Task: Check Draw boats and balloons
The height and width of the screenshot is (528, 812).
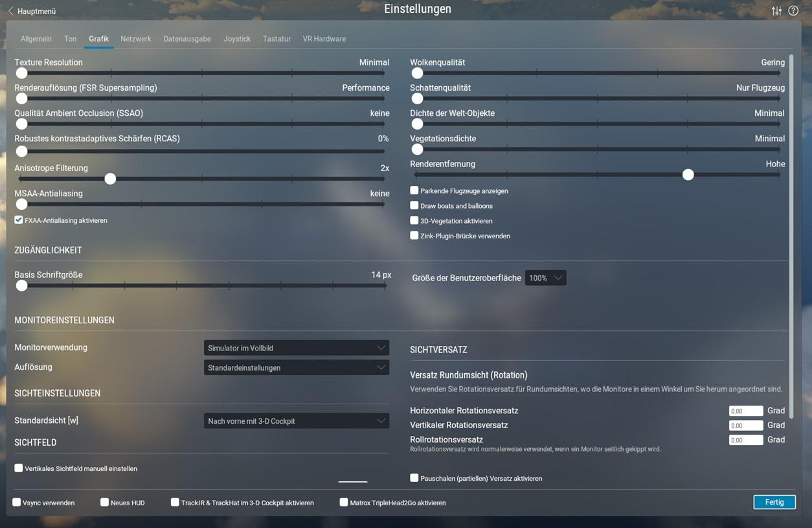Action: [x=414, y=205]
